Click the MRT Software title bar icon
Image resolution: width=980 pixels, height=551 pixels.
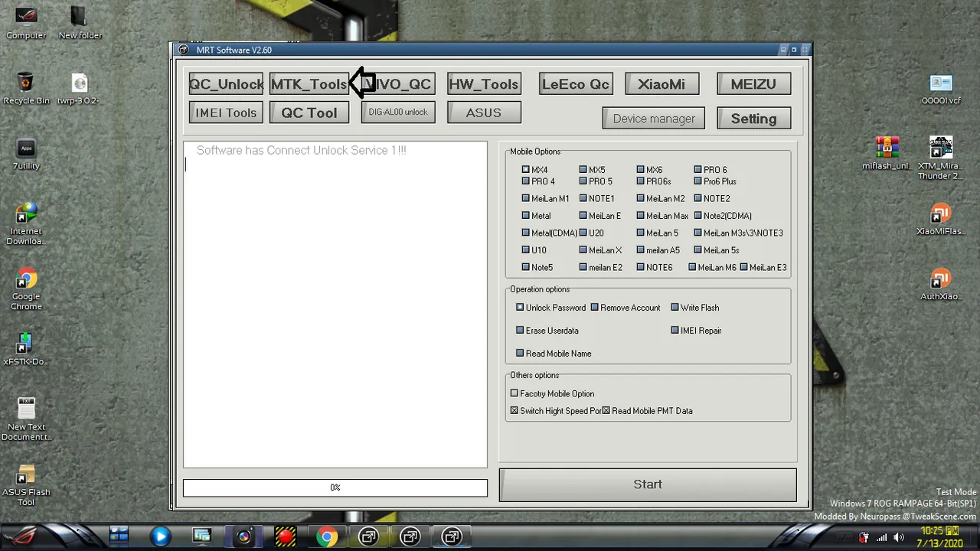click(183, 50)
